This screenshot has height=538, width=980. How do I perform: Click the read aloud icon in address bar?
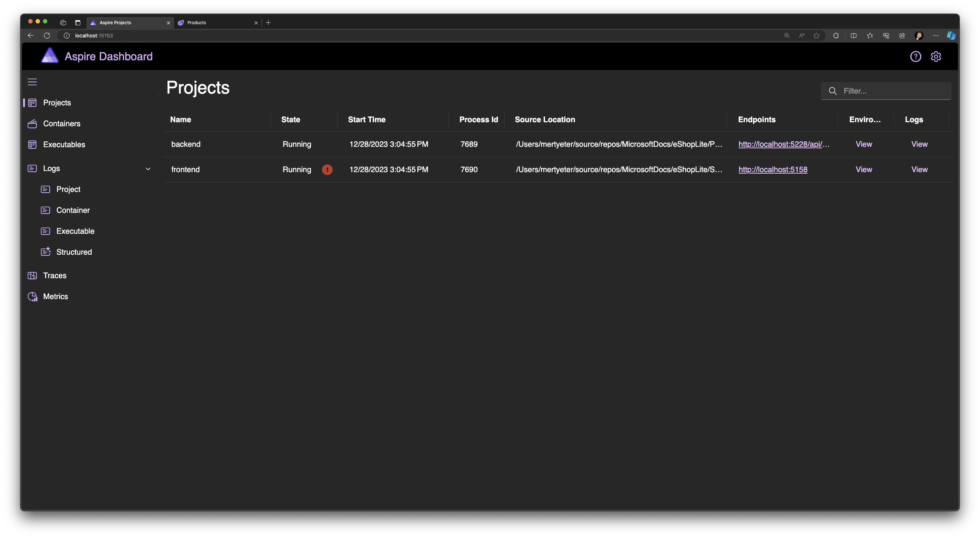tap(802, 35)
